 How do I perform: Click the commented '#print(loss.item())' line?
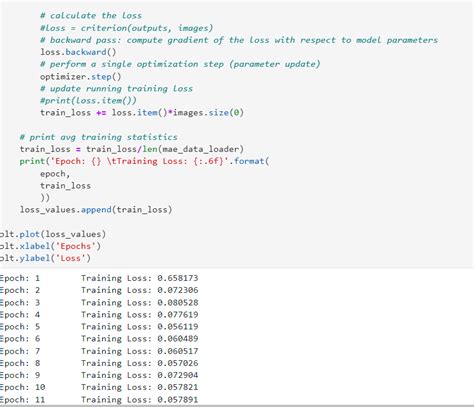coord(88,101)
